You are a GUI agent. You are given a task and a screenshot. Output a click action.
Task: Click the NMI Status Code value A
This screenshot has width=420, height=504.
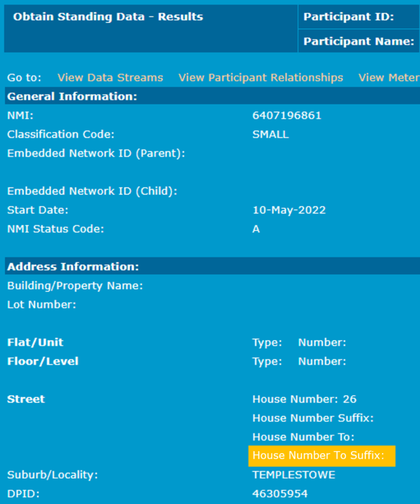pos(256,229)
